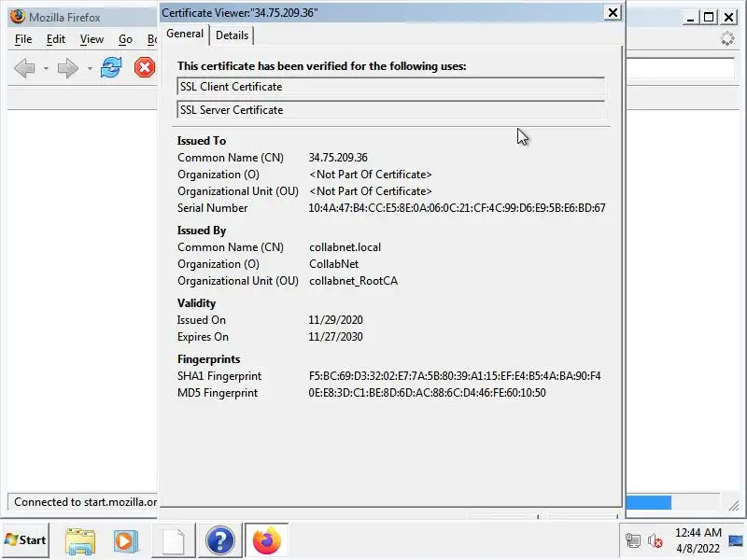Click the SSL Server Certificate field

point(390,110)
